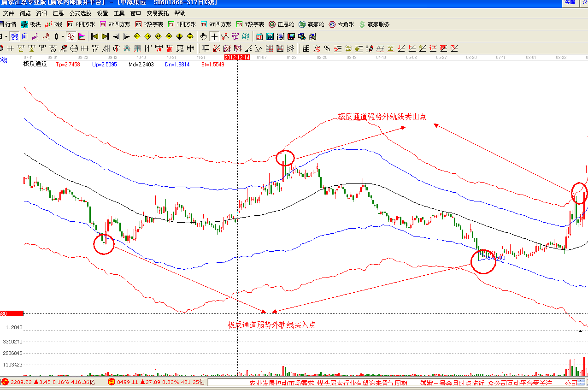Viewport: 588px width, 390px height.
Task: Toggle the crosshair cursor mode
Action: tap(214, 36)
